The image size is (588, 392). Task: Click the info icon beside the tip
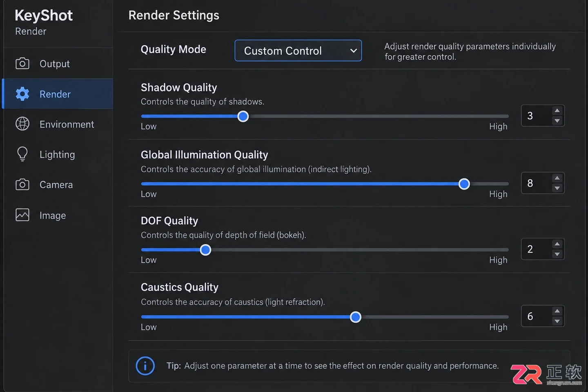point(145,366)
